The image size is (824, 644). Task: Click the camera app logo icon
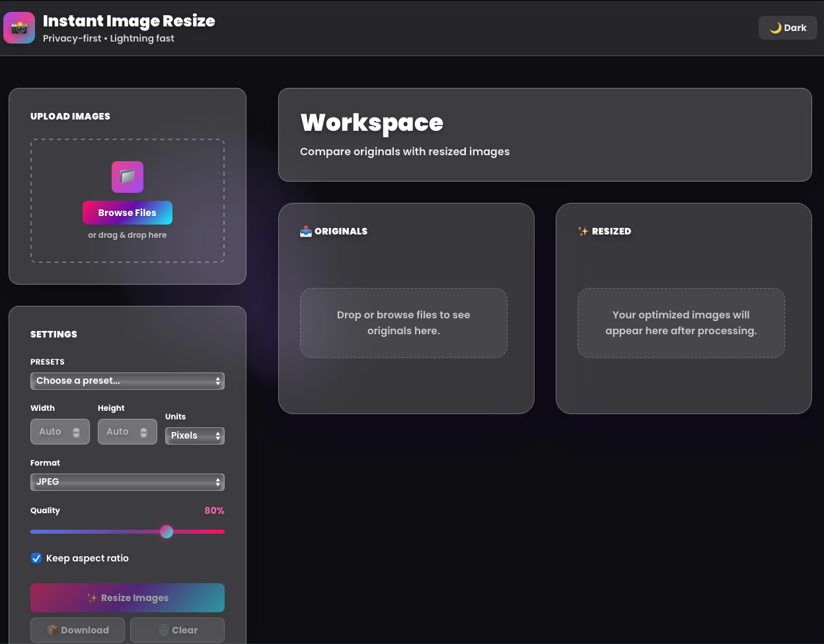coord(19,28)
